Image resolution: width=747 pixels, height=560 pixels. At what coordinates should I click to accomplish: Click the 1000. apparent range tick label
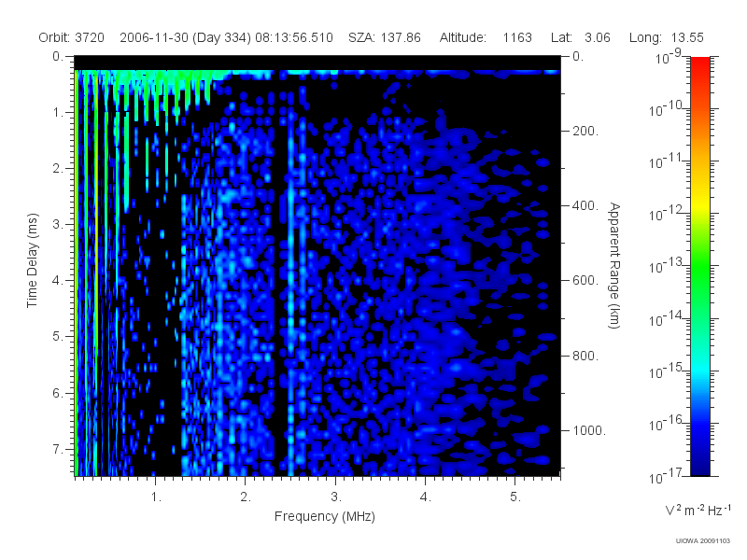point(589,430)
